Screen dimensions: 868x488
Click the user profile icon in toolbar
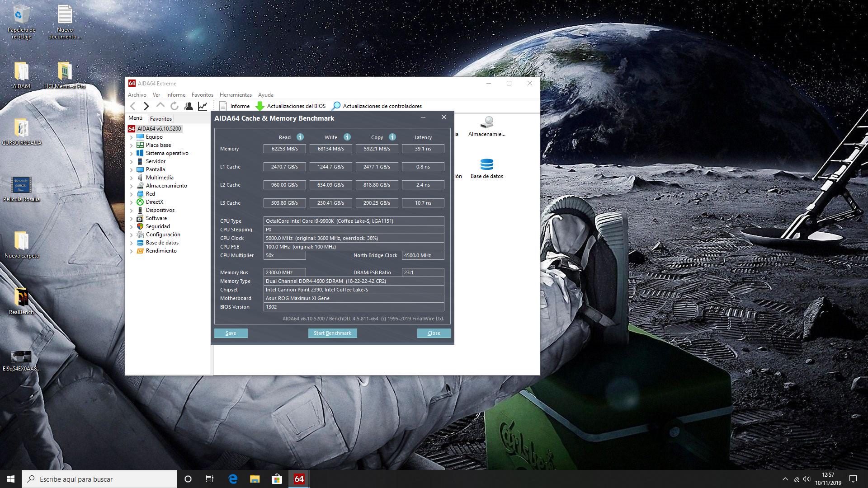[189, 106]
